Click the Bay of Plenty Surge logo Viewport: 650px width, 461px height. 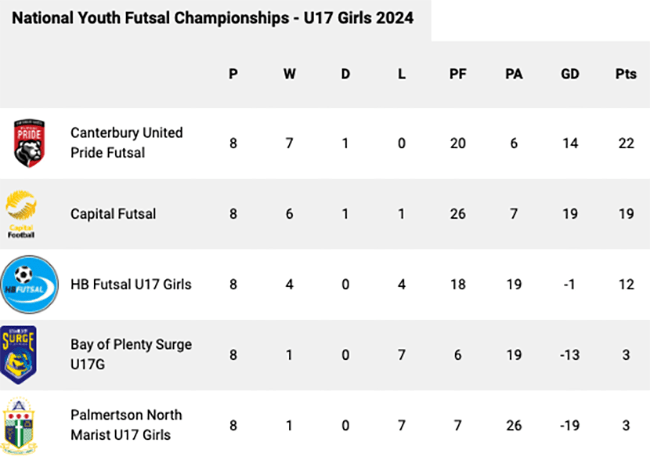21,354
